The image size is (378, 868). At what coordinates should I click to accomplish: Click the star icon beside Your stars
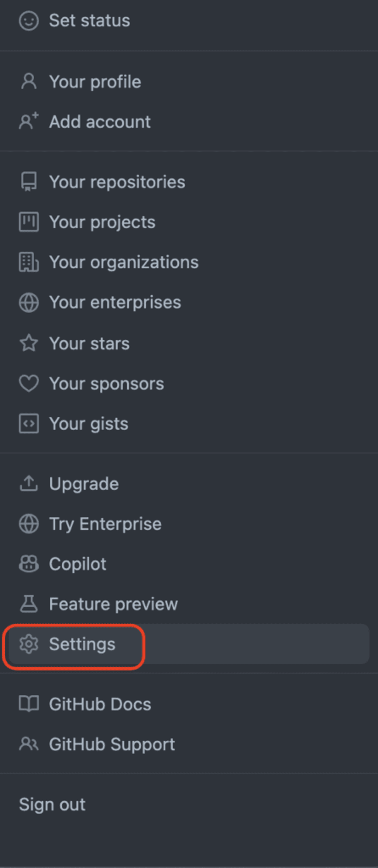tap(29, 343)
